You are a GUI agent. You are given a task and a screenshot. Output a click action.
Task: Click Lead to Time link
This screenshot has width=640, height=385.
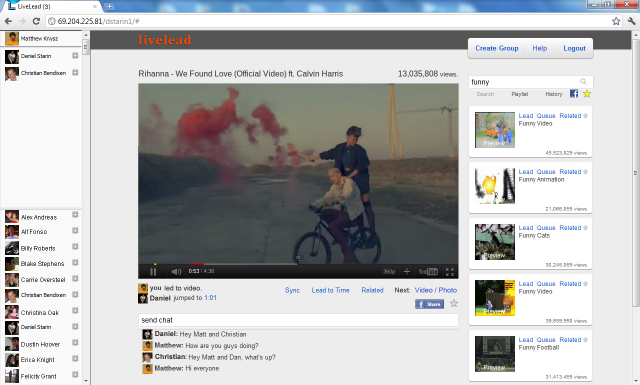pos(331,290)
